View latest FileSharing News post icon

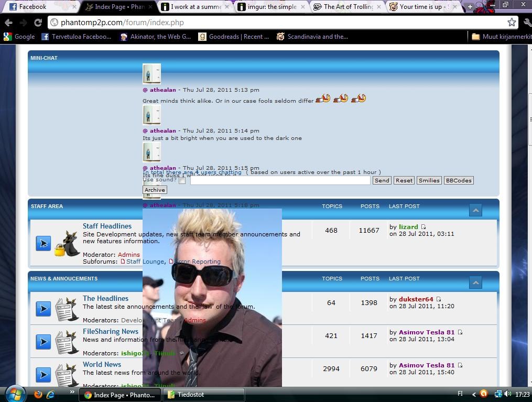point(460,332)
